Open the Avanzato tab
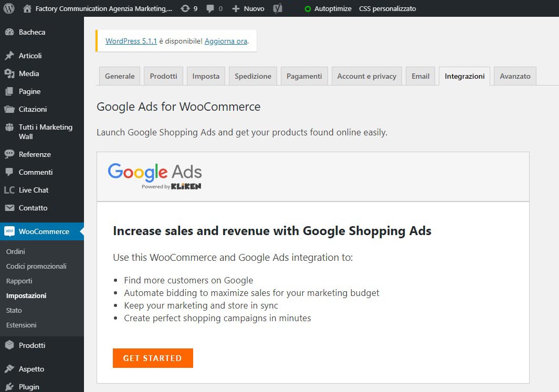Screen dimensions: 559x392 (x=515, y=76)
